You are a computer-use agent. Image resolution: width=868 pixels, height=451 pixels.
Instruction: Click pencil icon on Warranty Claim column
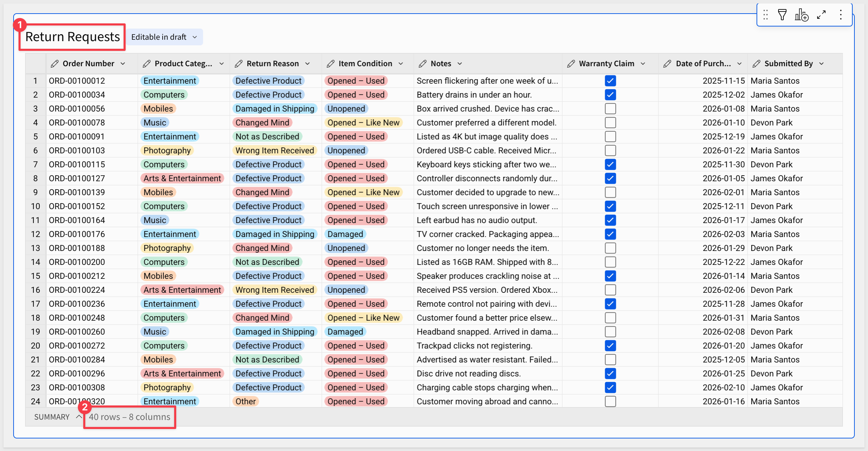pos(571,64)
